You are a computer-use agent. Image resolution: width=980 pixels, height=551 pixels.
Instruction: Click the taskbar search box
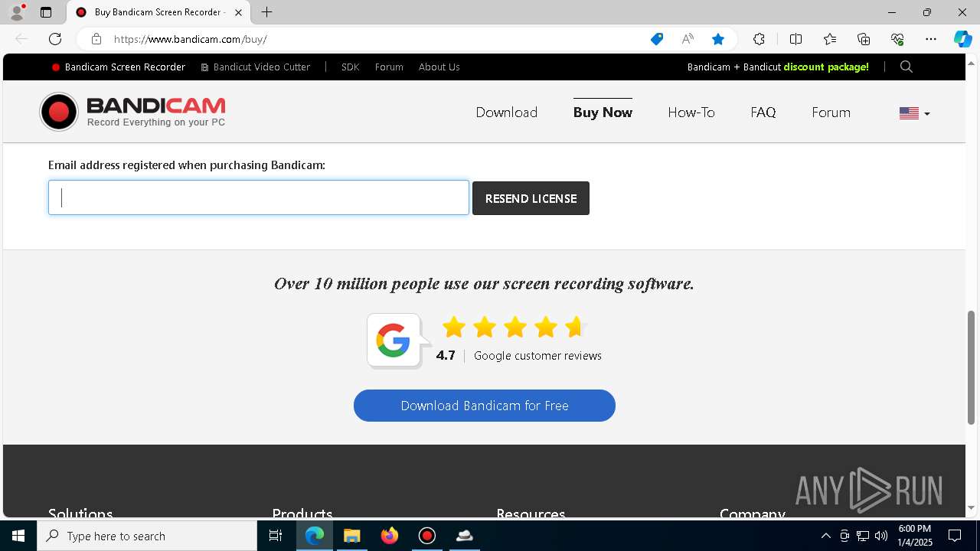tap(147, 536)
